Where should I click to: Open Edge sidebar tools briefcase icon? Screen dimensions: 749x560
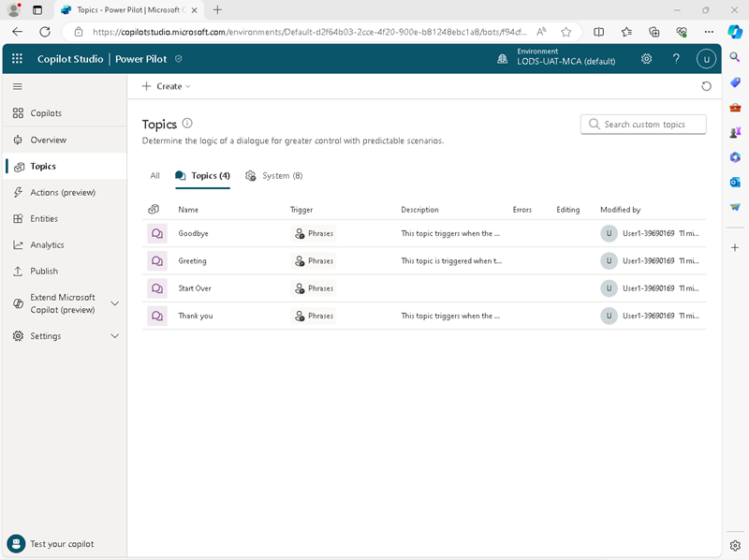[735, 108]
